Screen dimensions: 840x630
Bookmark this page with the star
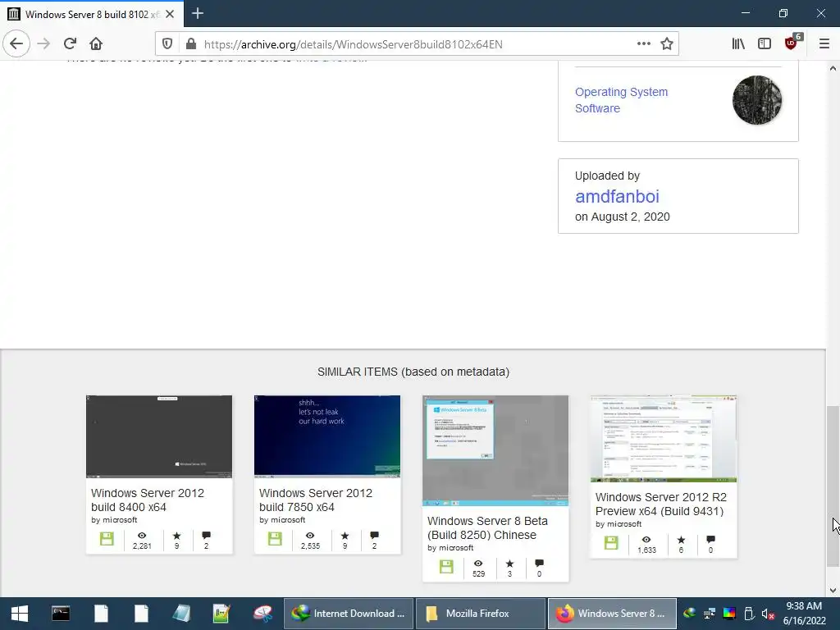(x=666, y=44)
